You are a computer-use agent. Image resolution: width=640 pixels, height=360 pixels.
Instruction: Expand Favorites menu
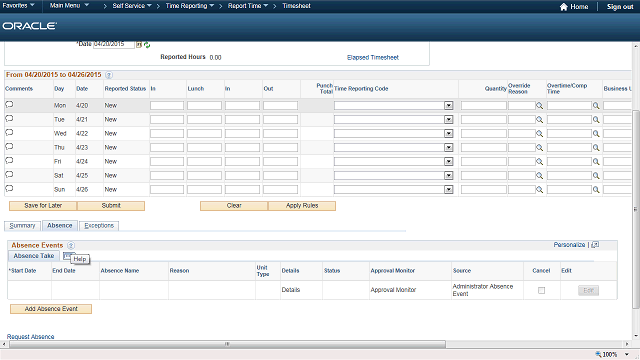pos(18,5)
